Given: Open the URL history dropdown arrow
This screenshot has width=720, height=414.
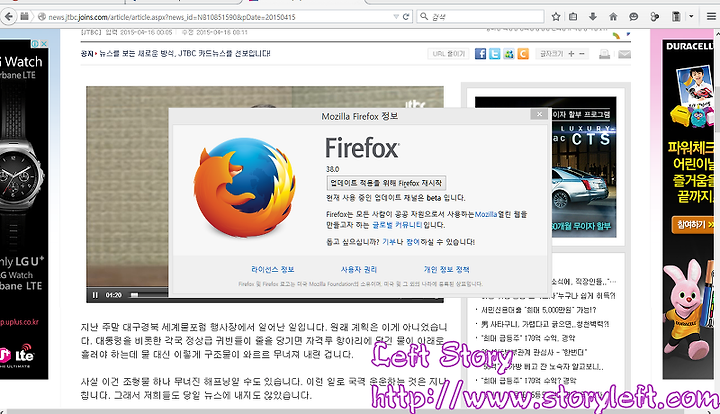Looking at the screenshot, I should click(x=396, y=17).
